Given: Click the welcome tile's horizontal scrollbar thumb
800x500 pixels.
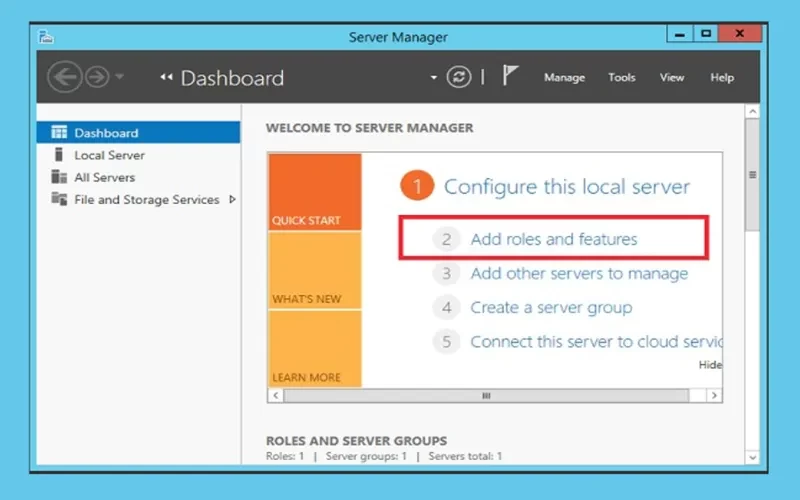Looking at the screenshot, I should 486,395.
